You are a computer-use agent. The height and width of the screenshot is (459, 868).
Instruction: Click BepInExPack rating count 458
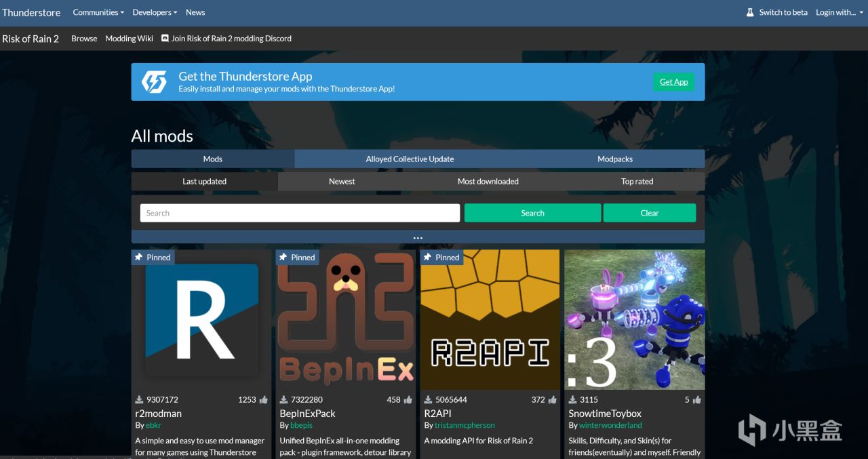pyautogui.click(x=393, y=400)
